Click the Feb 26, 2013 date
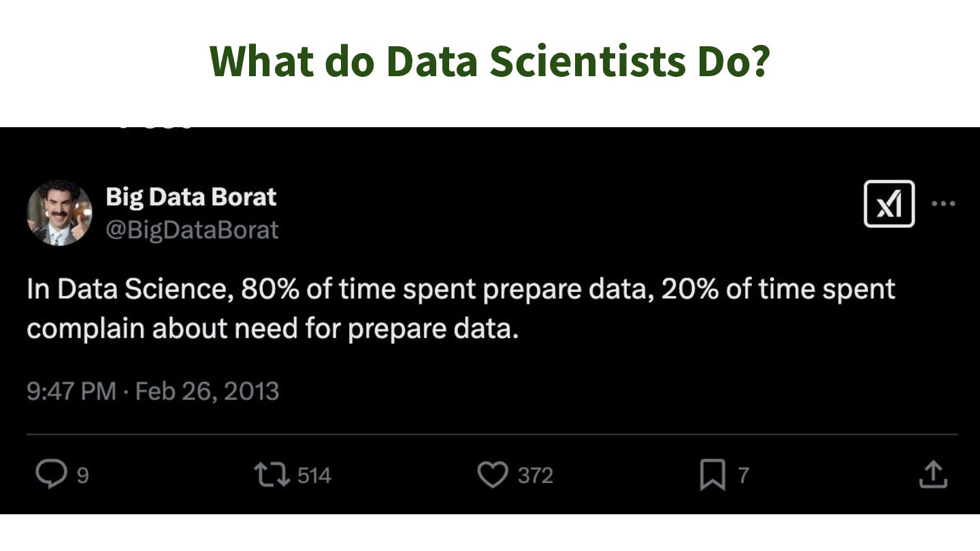Image resolution: width=980 pixels, height=551 pixels. (x=207, y=391)
